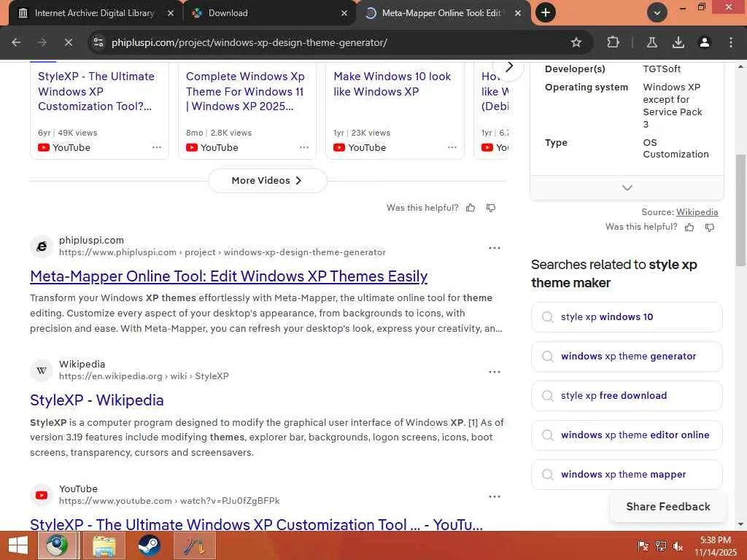Open the Chrome three-dot menu
The height and width of the screenshot is (560, 747).
click(731, 42)
